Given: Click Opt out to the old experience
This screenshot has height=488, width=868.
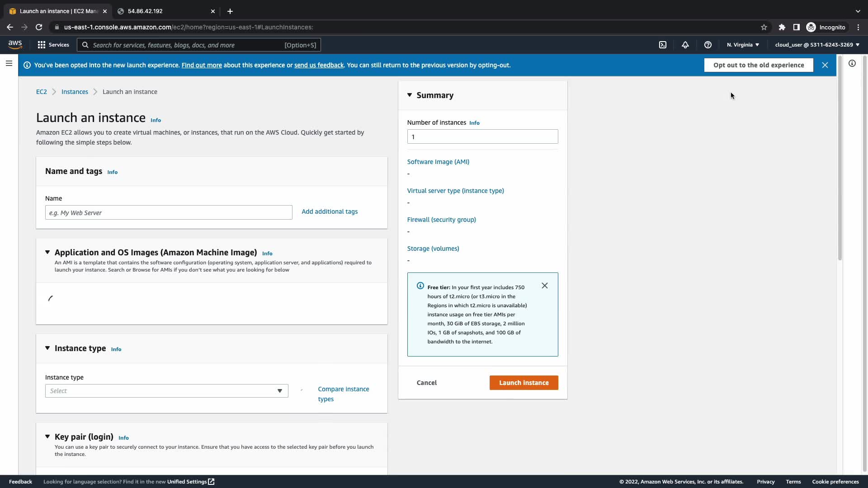Looking at the screenshot, I should [x=759, y=65].
